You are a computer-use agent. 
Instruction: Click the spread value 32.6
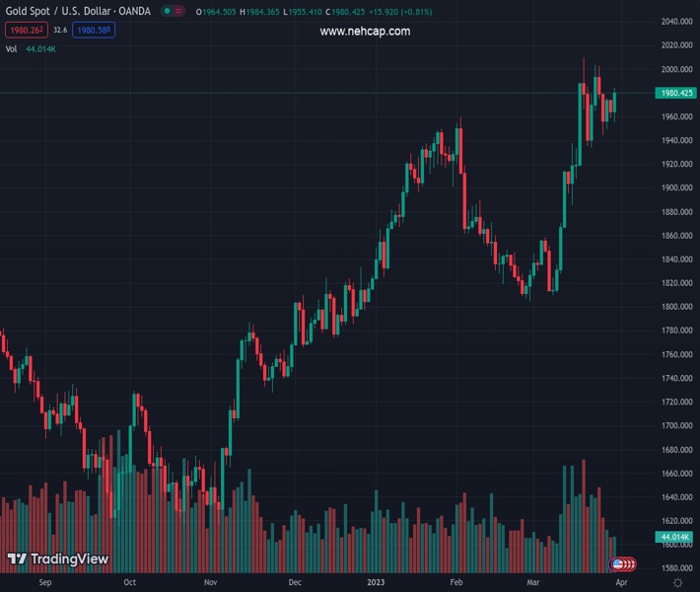coord(59,30)
